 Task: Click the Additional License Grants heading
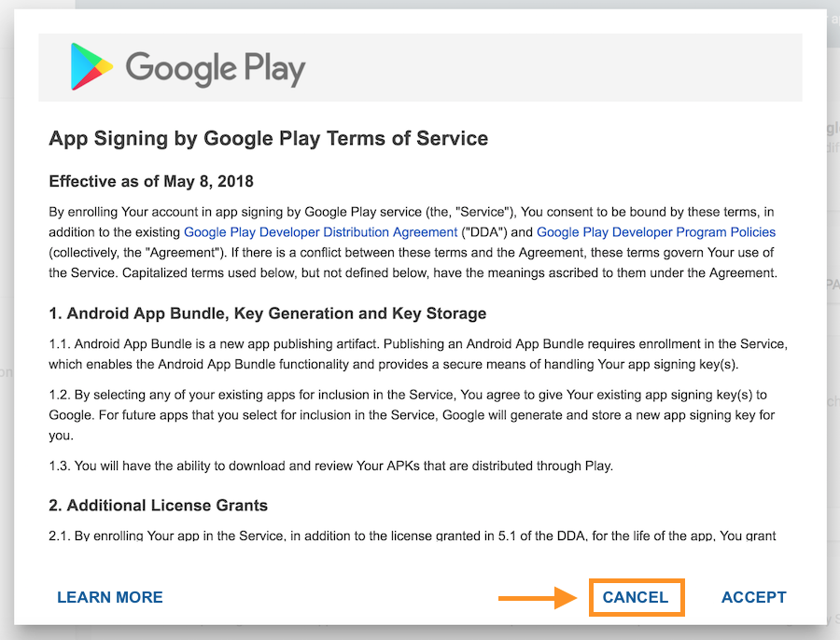click(158, 506)
